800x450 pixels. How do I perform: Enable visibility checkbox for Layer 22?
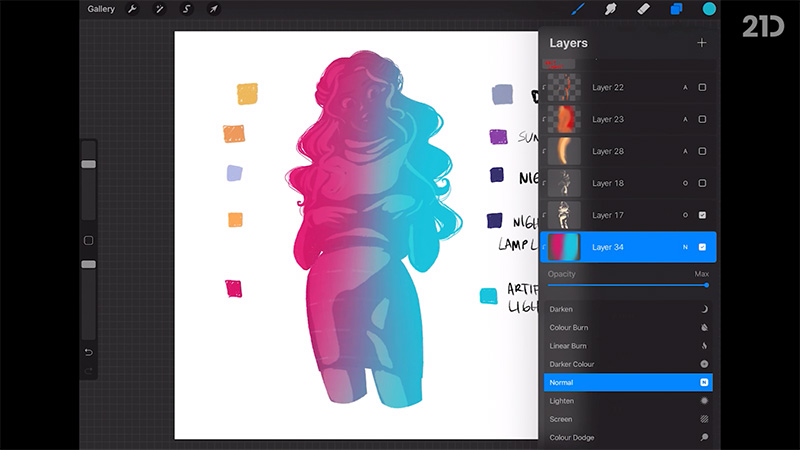pyautogui.click(x=702, y=87)
